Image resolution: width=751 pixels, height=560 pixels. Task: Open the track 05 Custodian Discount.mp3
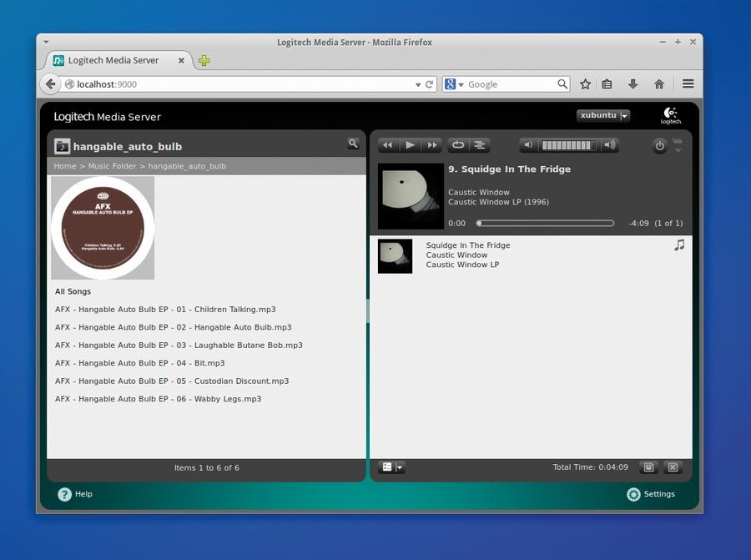point(172,381)
